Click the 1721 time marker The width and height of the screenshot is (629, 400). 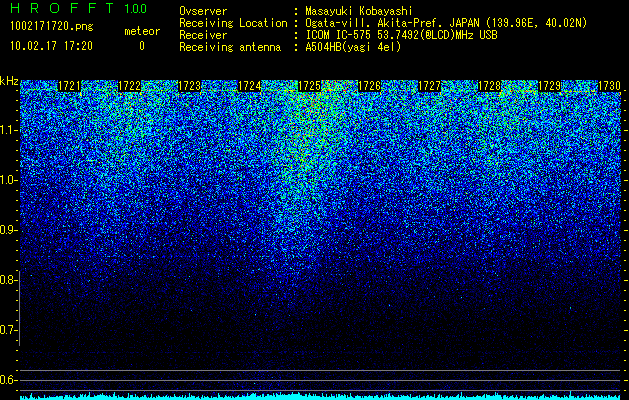[x=69, y=86]
